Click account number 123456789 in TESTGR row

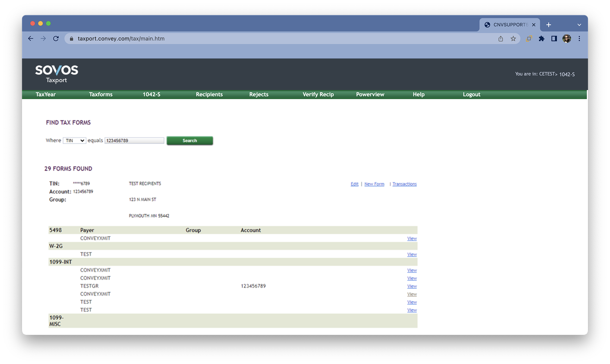pos(253,286)
